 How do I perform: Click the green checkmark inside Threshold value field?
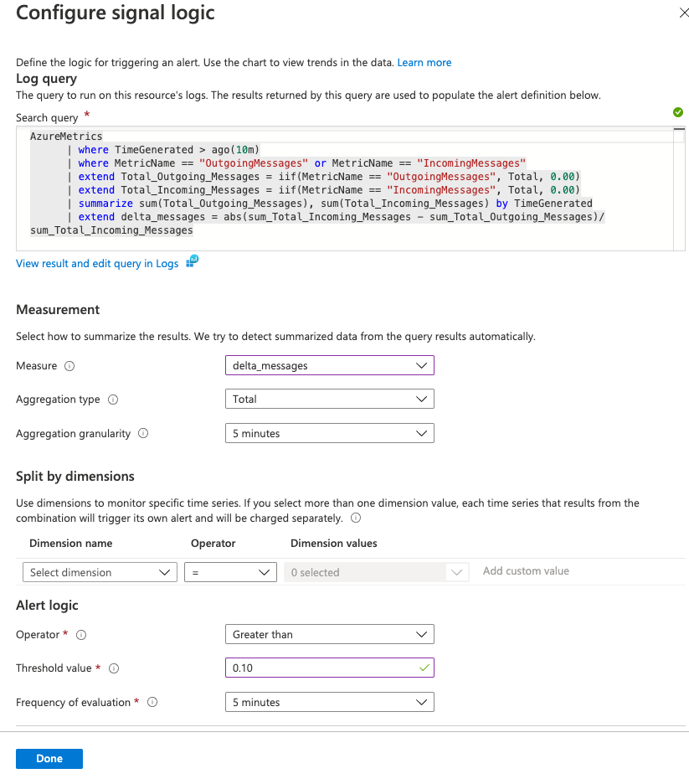pyautogui.click(x=424, y=668)
